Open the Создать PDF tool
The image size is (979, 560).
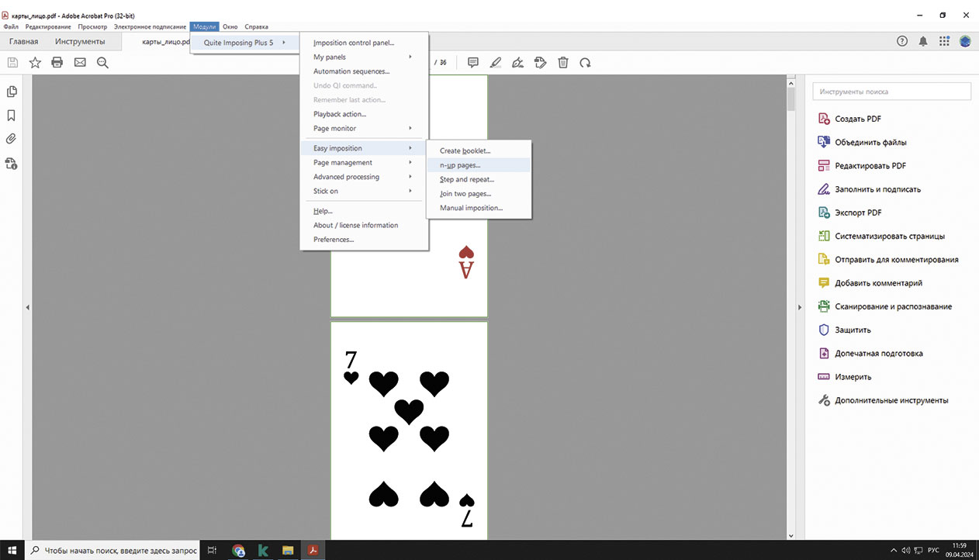pos(857,119)
